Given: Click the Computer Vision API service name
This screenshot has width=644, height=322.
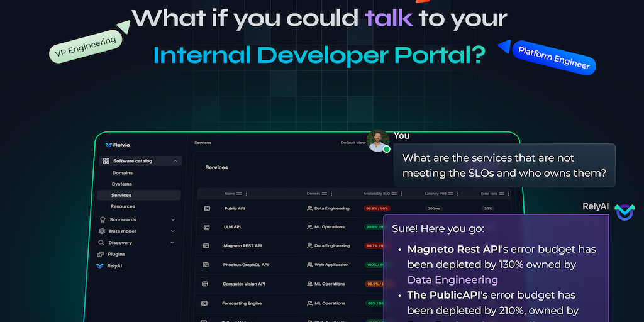Looking at the screenshot, I should (243, 284).
